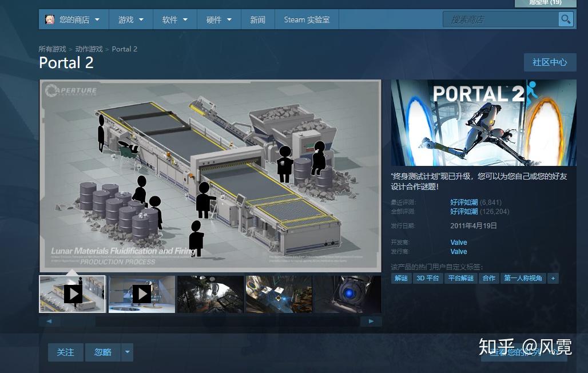
Task: Open the 软件 dropdown menu
Action: point(175,19)
